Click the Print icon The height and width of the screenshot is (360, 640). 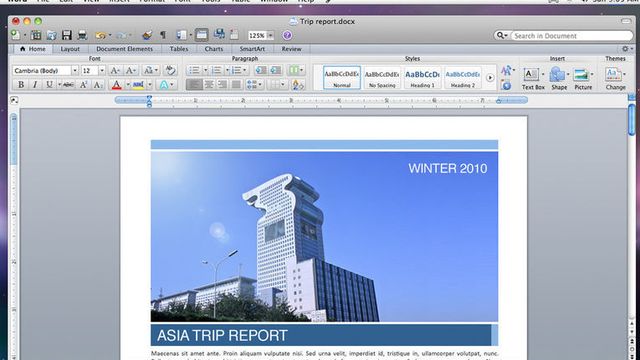[82, 35]
